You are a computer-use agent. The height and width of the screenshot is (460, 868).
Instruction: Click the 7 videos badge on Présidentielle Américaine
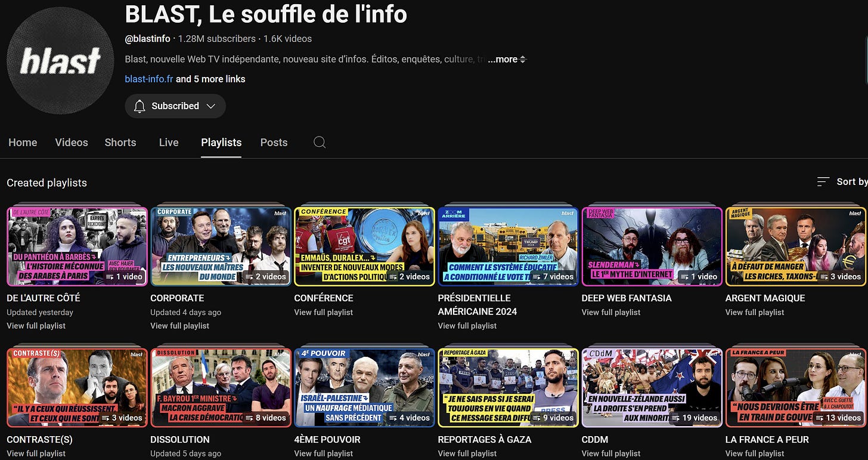pos(554,276)
